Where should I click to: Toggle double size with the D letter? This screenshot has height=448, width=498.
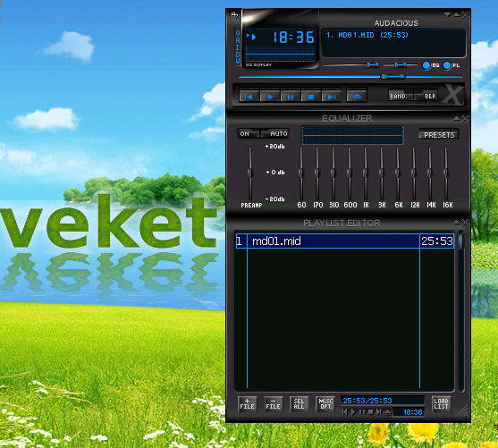point(238,54)
